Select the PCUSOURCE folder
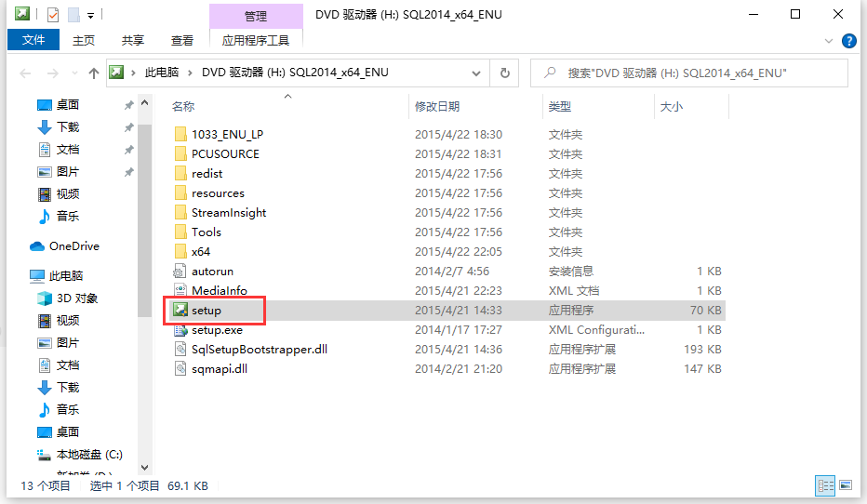The image size is (867, 504). [225, 153]
